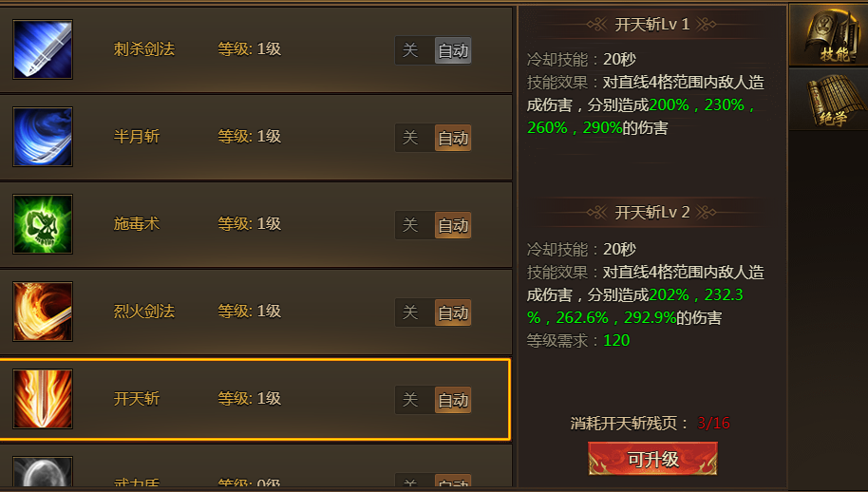868x492 pixels.
Task: Open the 技能 skills book tab
Action: point(829,36)
